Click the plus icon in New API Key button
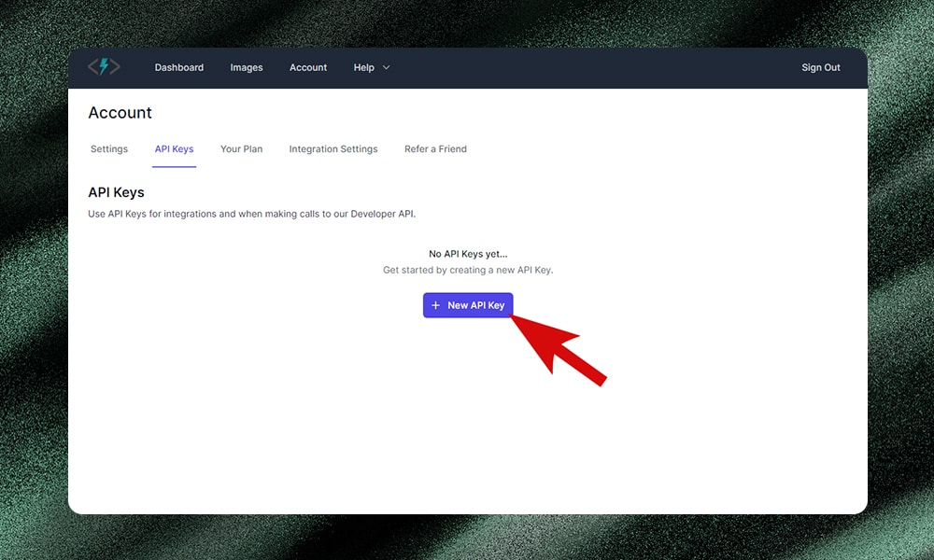Screen dimensions: 934x560 (x=435, y=305)
